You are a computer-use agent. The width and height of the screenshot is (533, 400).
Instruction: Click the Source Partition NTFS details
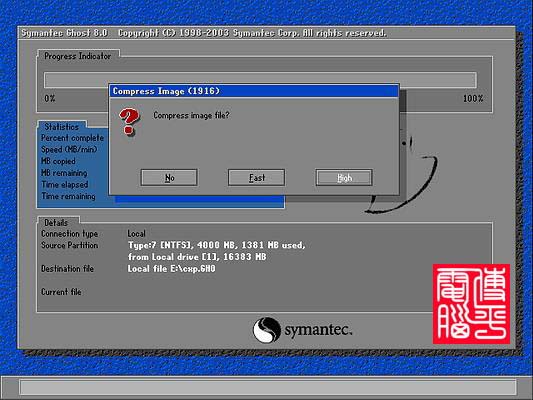pyautogui.click(x=217, y=251)
